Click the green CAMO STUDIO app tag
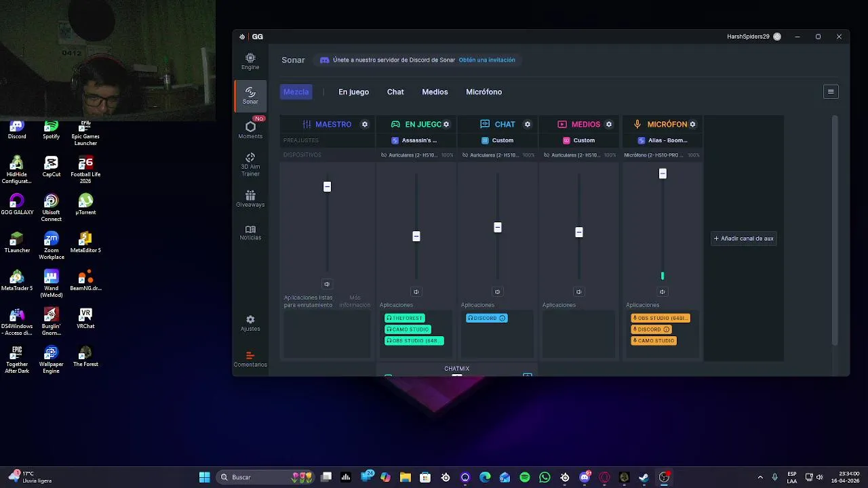868x488 pixels. tap(407, 329)
